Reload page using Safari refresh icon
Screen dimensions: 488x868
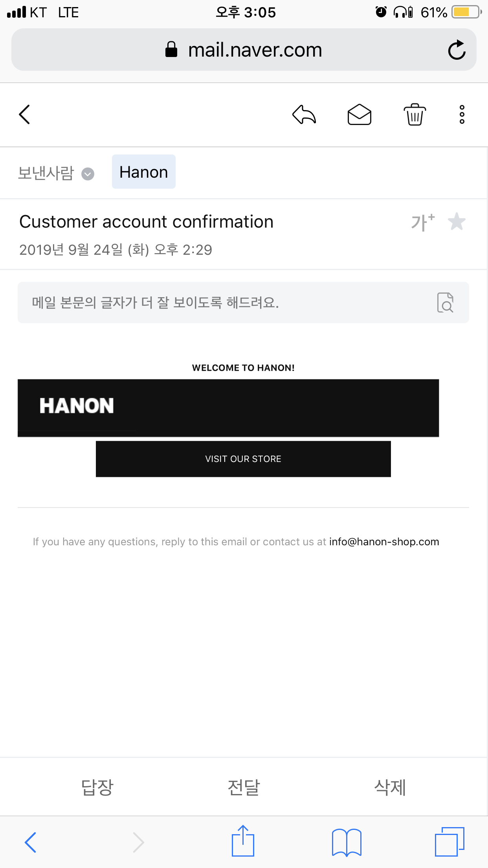tap(457, 50)
